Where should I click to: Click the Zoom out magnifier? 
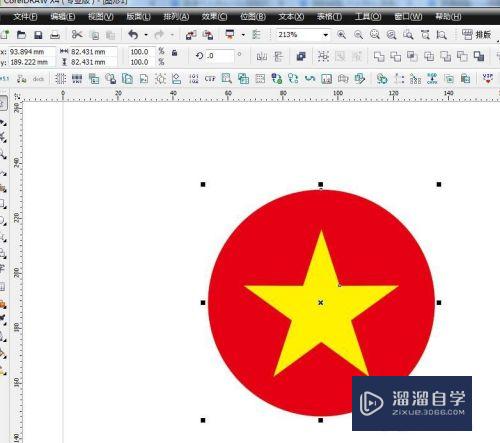(x=358, y=35)
